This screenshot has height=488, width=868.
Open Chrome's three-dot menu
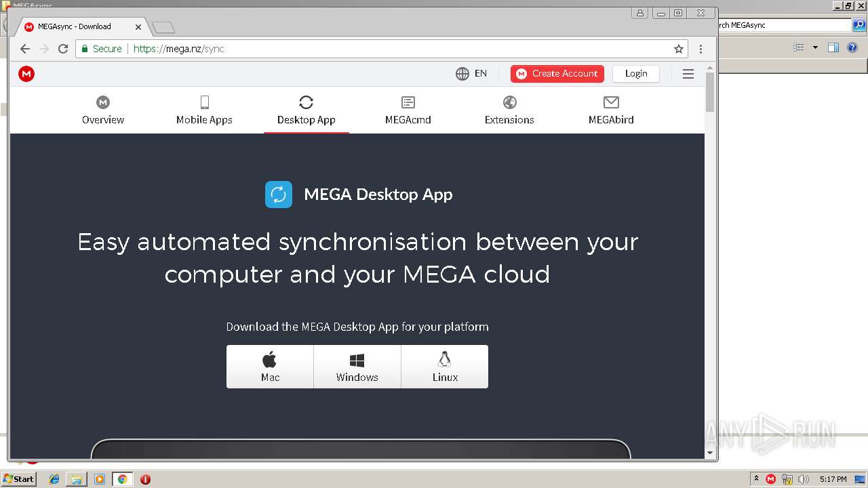click(x=701, y=49)
